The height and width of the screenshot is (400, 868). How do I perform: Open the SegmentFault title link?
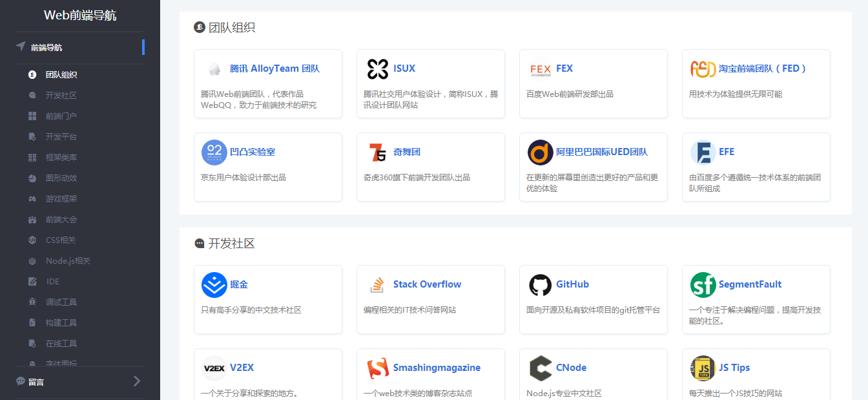(x=750, y=284)
